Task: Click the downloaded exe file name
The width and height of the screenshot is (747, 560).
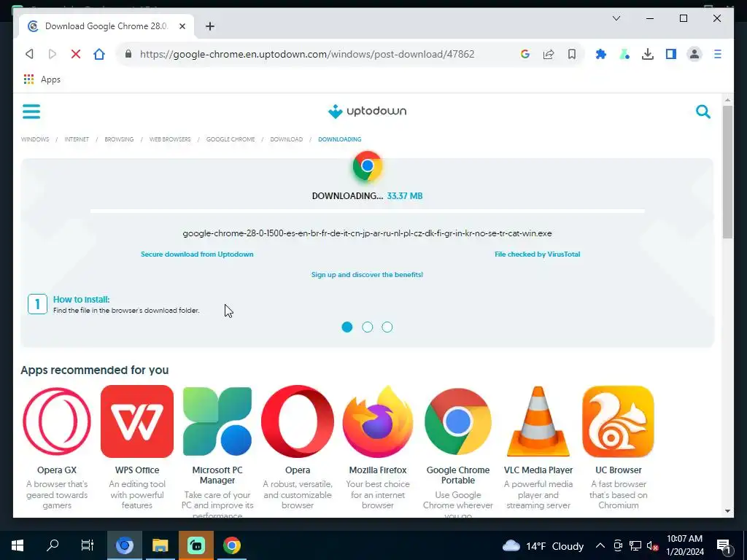Action: [x=368, y=233]
